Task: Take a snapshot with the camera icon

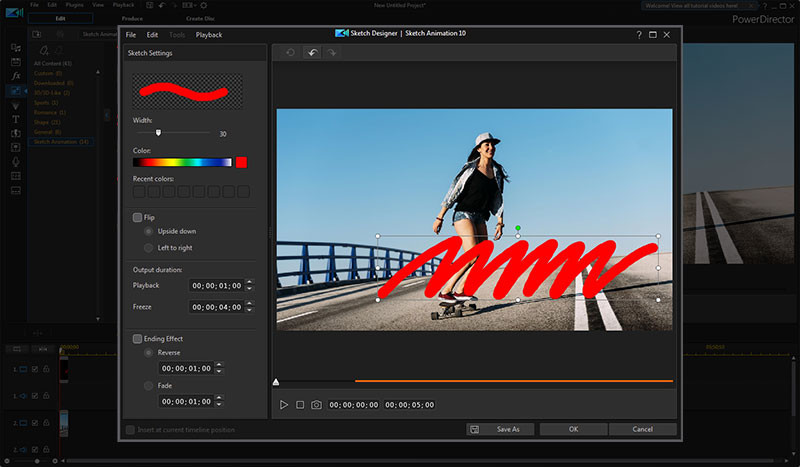Action: [316, 405]
